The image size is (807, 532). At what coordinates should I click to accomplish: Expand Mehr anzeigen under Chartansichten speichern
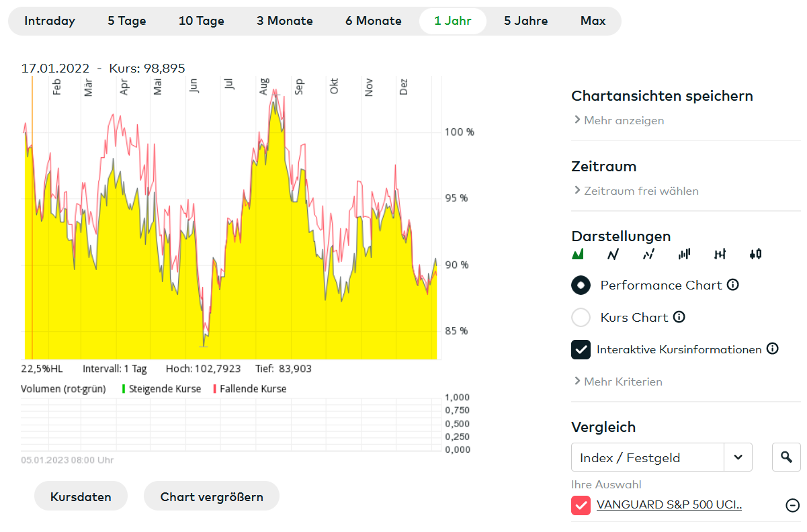pos(618,120)
